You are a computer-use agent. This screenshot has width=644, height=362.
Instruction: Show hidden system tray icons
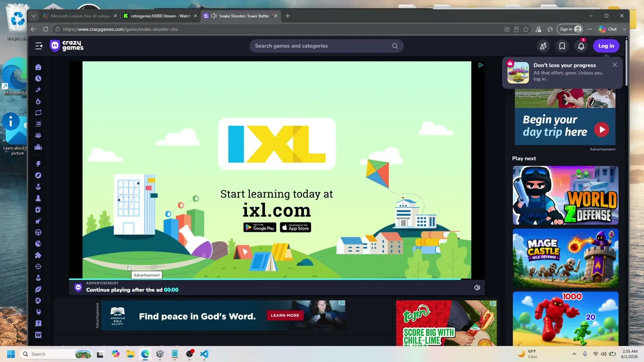[x=574, y=354]
